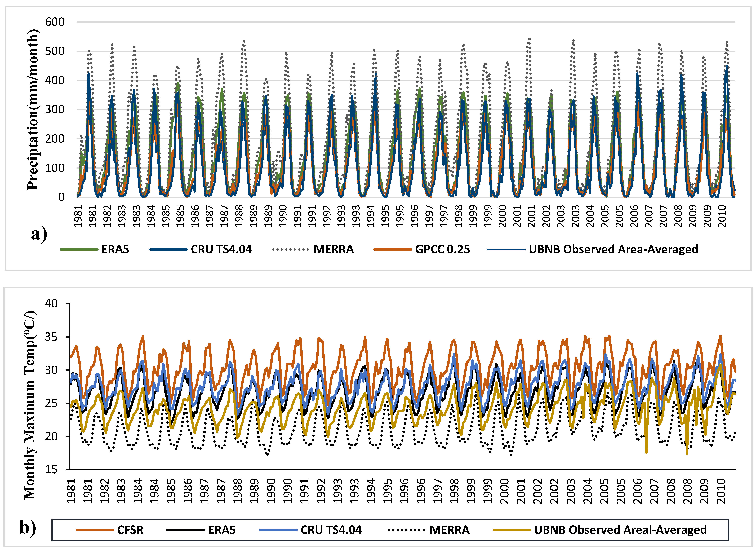This screenshot has width=756, height=552.
Task: Click the CRU TS4.04 legend label in chart a
Action: point(221,249)
